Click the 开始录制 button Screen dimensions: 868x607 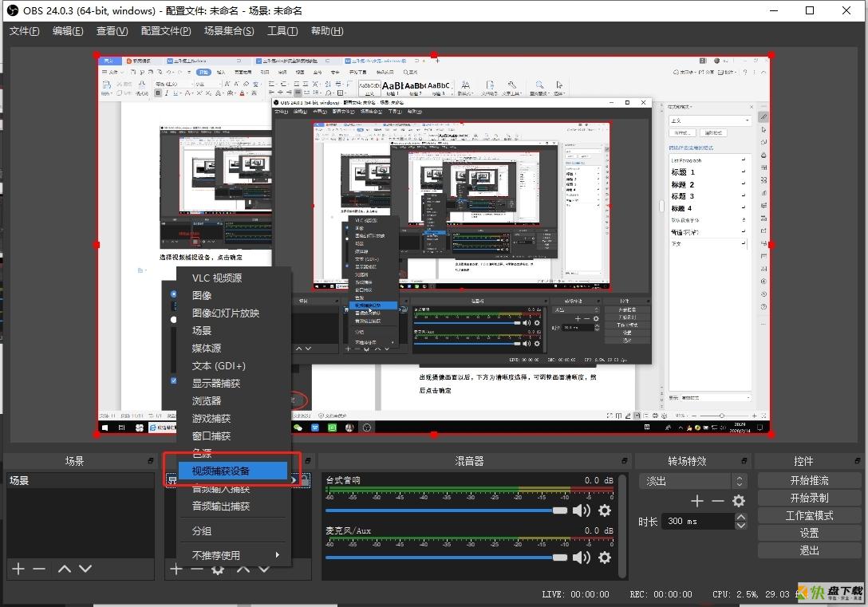click(809, 498)
